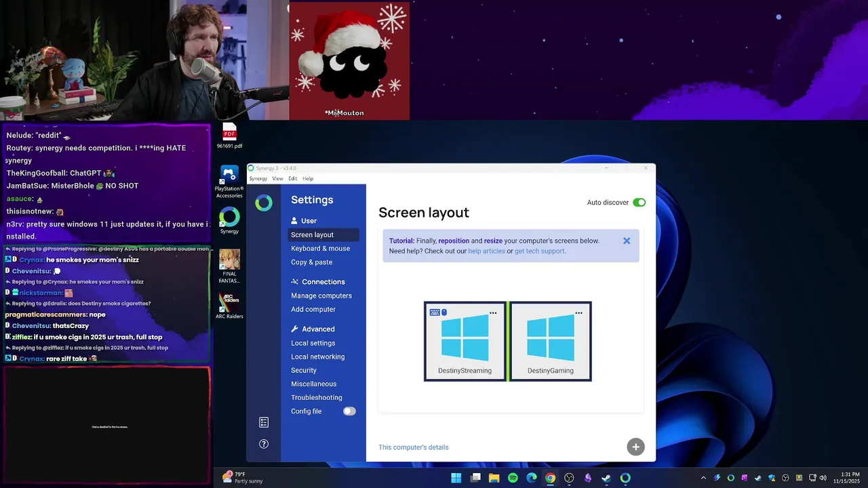
Task: Click the Synergy logo in the dark sidebar
Action: [x=264, y=202]
